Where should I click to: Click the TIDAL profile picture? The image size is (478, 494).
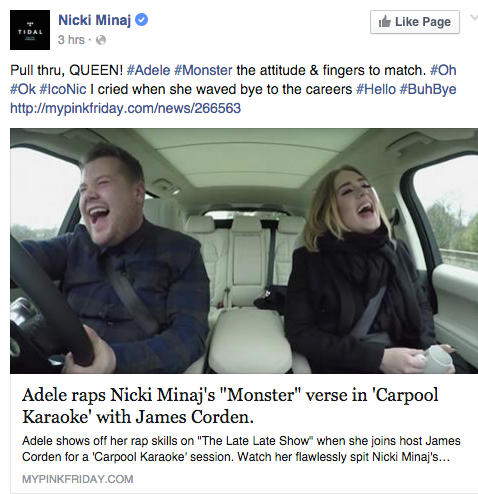(x=30, y=30)
